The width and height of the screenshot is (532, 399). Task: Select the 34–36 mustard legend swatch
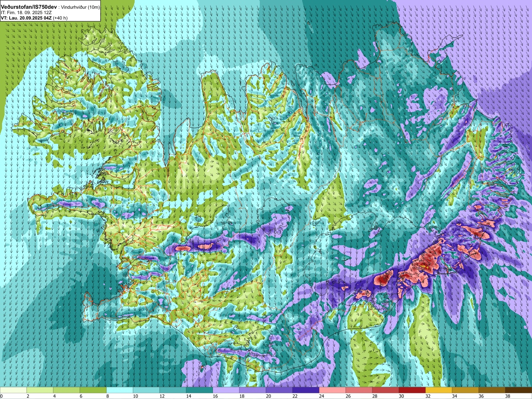click(x=465, y=390)
